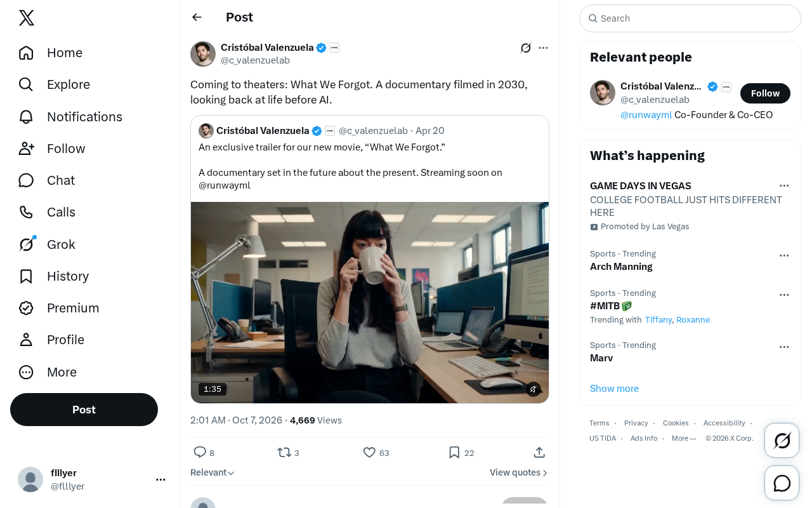Like the post with heart icon
The width and height of the screenshot is (812, 508).
coord(369,452)
